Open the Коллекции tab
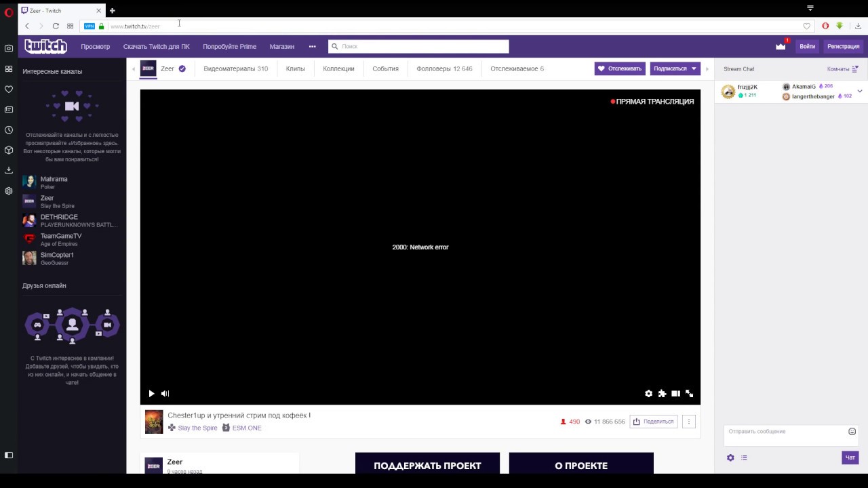Image resolution: width=868 pixels, height=488 pixels. 338,68
